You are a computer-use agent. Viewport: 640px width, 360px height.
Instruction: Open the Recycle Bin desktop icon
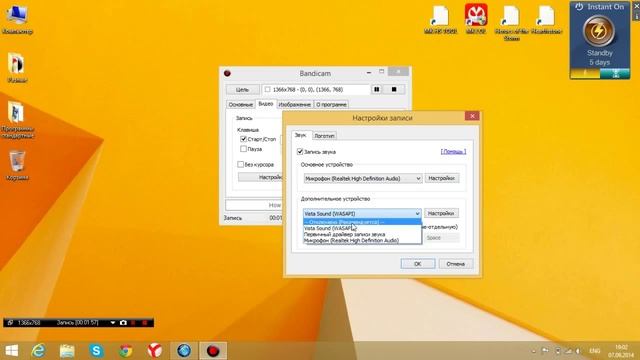pos(17,165)
